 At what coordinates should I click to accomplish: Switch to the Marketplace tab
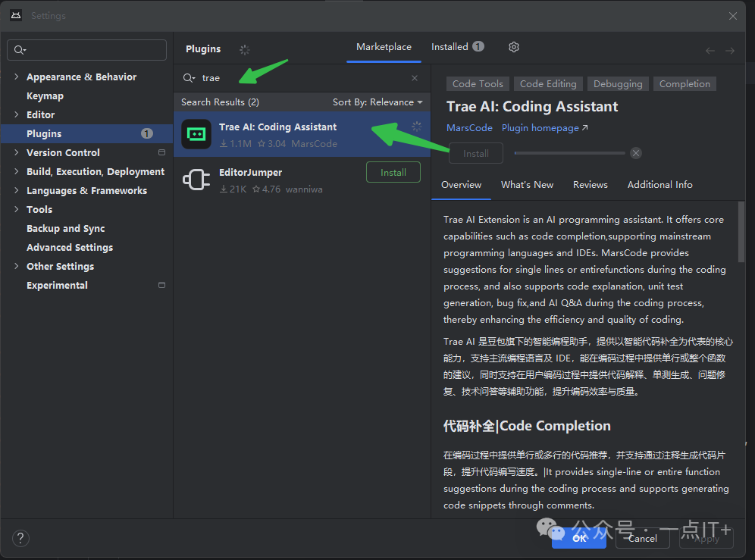pos(384,47)
